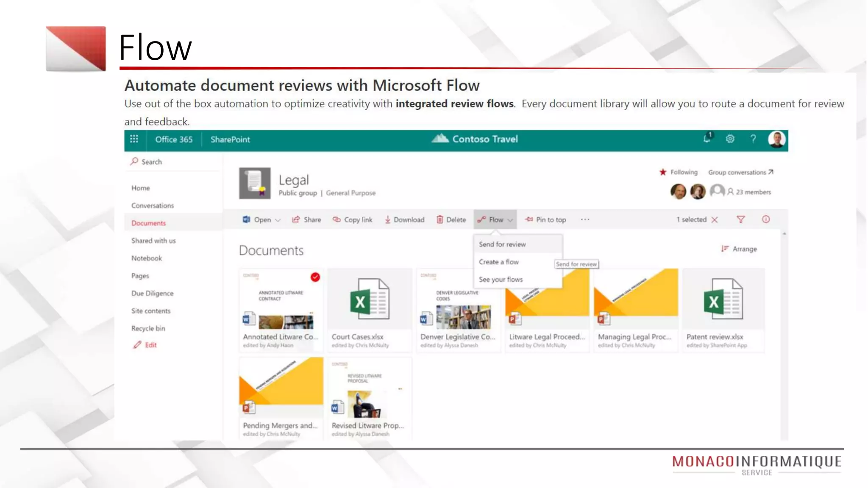Toggle the Following star
This screenshot has width=868, height=488.
663,172
